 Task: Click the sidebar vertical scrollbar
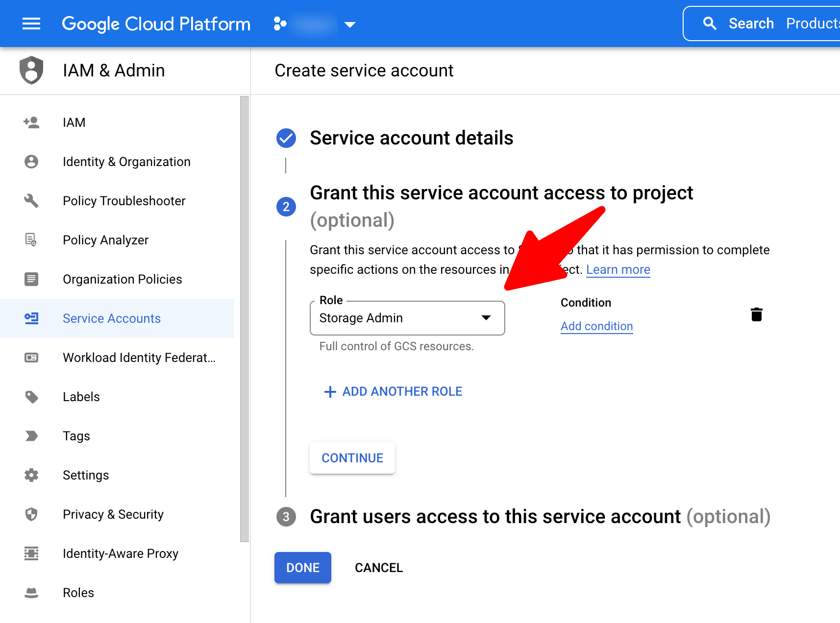point(245,318)
